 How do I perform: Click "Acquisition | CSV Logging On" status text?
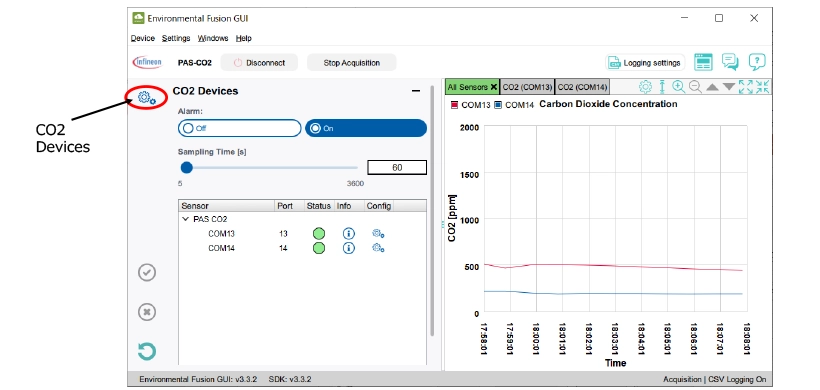pyautogui.click(x=715, y=379)
